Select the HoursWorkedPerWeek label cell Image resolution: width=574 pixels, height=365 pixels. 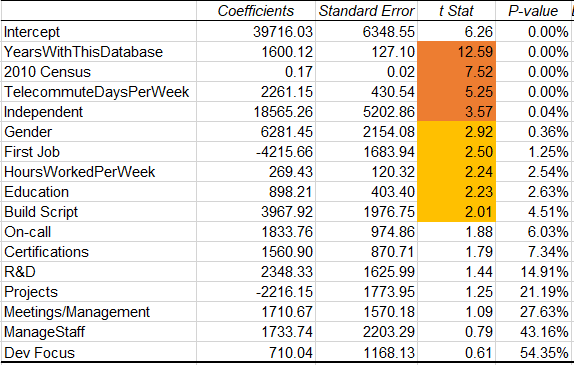point(98,172)
